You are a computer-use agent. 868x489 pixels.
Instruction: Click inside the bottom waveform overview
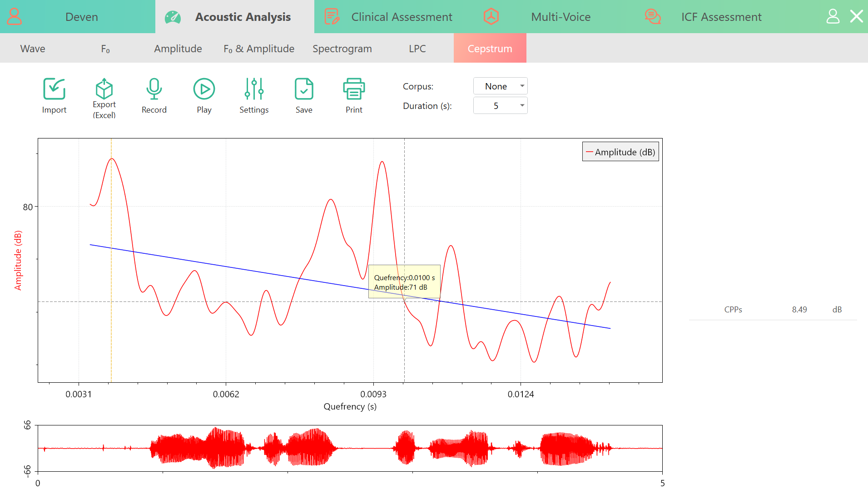click(x=350, y=448)
